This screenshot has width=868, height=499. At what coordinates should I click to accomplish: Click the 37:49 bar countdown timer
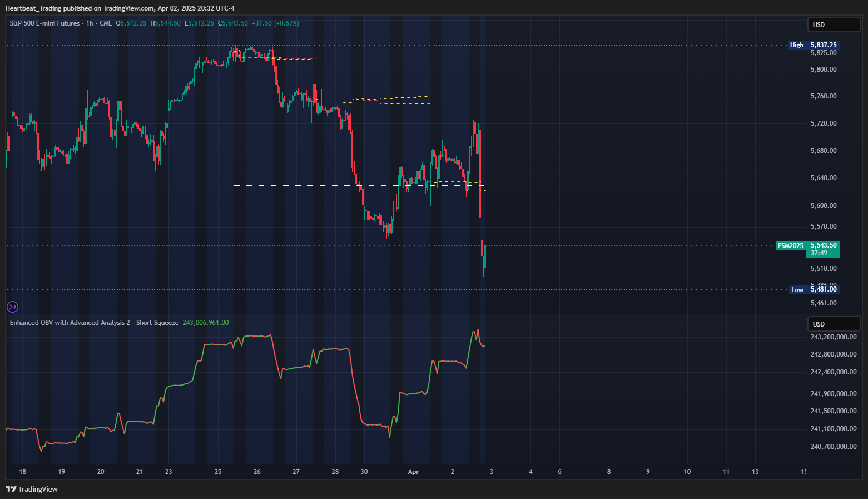point(819,253)
